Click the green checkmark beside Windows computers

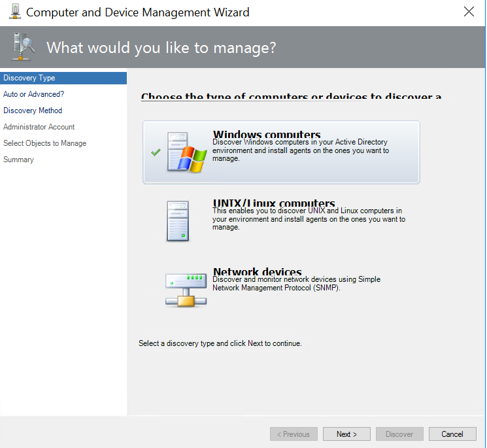[156, 152]
